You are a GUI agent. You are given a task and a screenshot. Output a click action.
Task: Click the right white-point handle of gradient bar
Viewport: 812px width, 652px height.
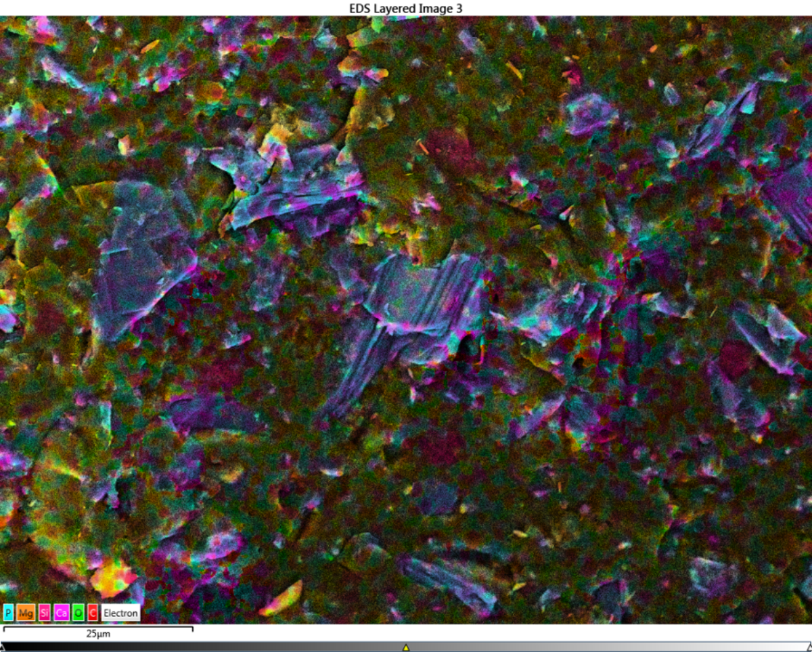pyautogui.click(x=809, y=647)
